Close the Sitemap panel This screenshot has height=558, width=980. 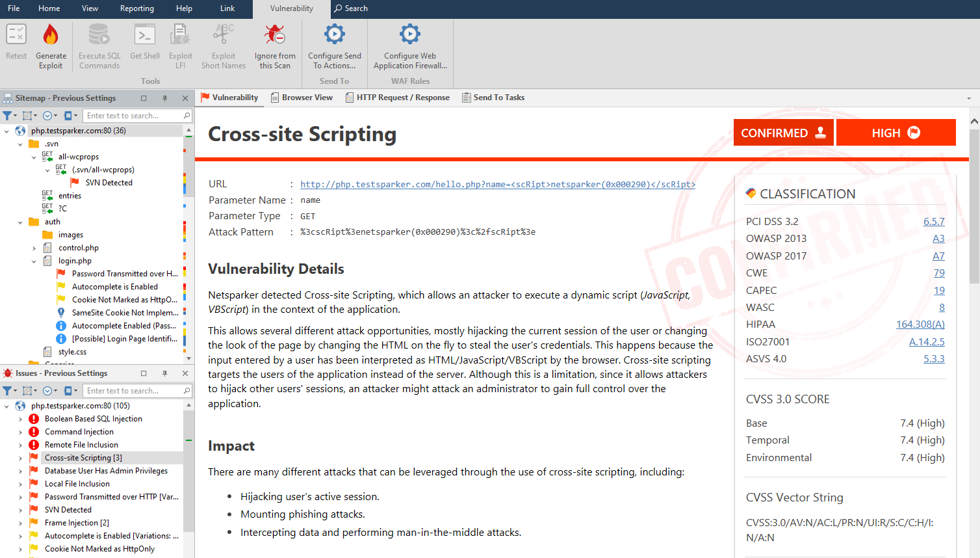tap(185, 98)
